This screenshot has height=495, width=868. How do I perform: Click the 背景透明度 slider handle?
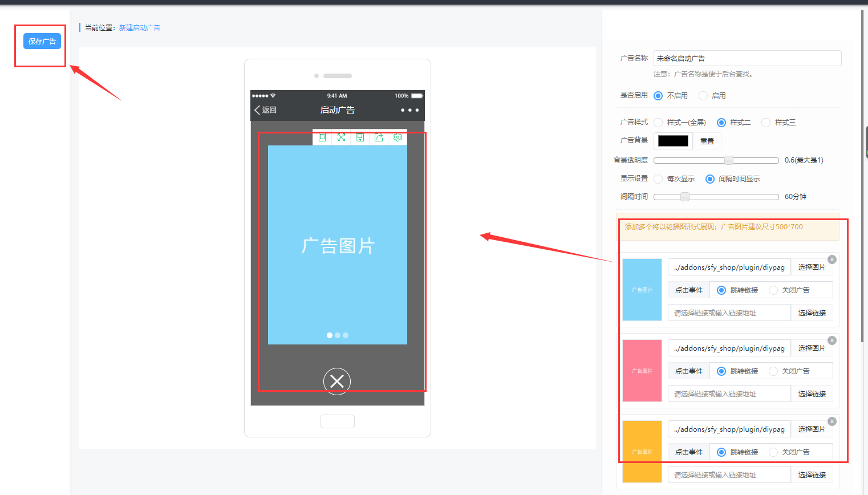pos(729,160)
